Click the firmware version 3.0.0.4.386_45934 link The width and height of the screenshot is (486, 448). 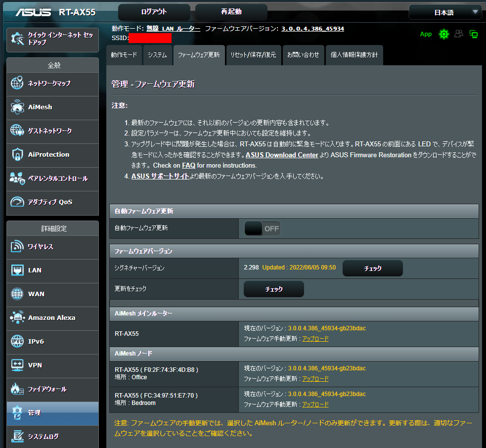[313, 29]
